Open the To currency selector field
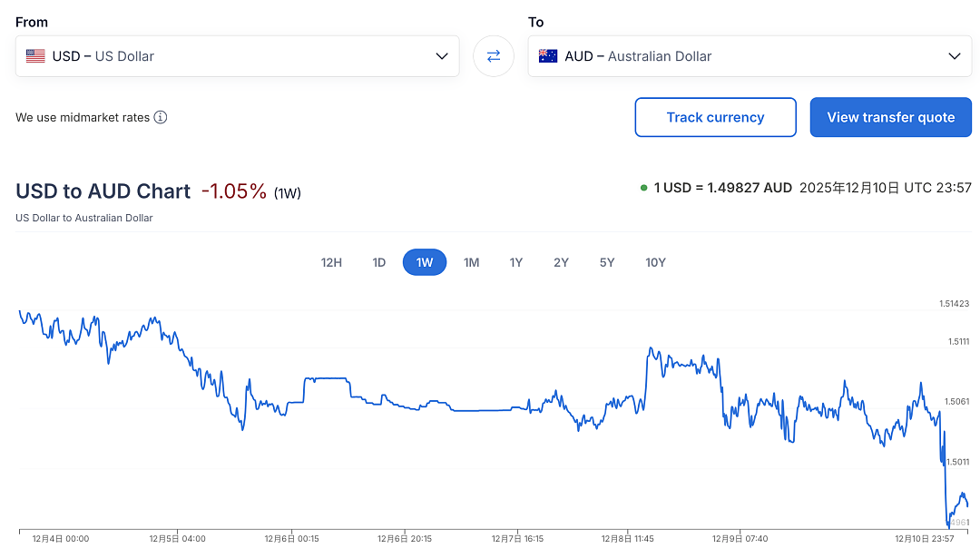 pyautogui.click(x=750, y=56)
